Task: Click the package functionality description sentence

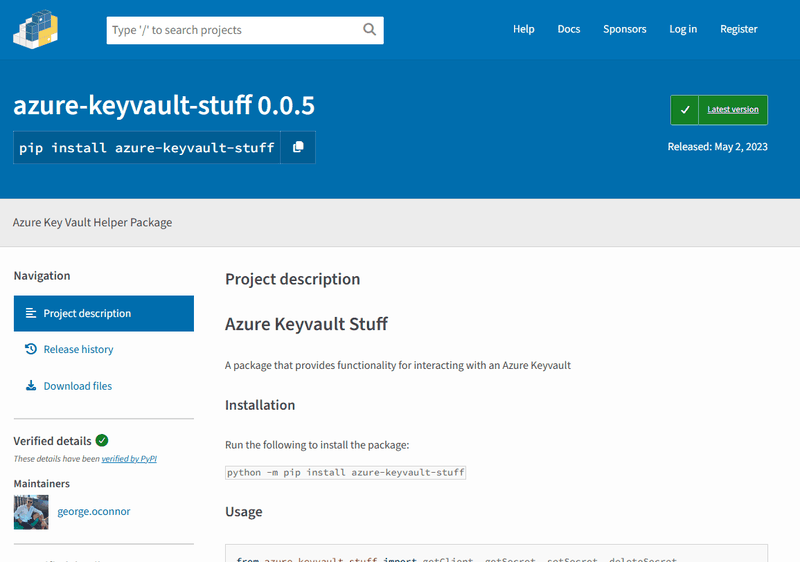Action: (397, 365)
